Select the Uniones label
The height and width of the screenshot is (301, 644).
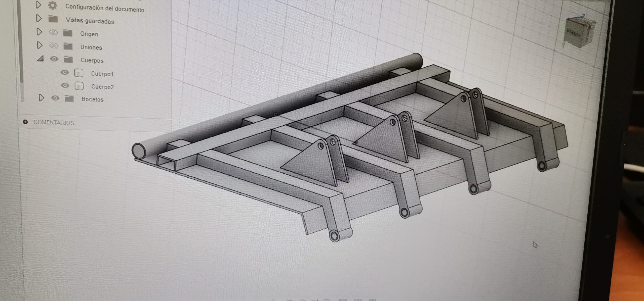coord(91,47)
